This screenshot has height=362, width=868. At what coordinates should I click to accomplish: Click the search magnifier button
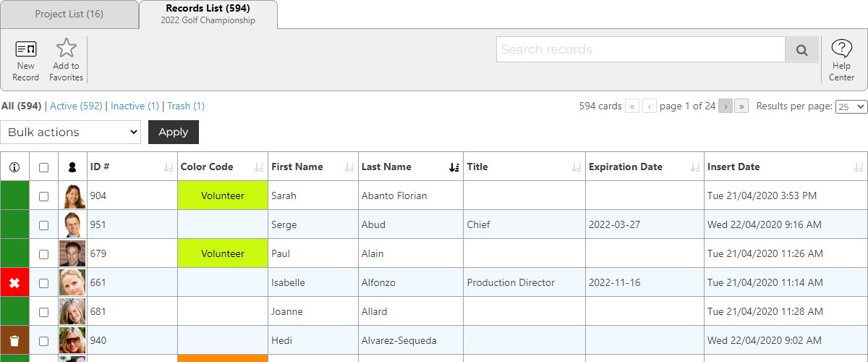pos(801,50)
